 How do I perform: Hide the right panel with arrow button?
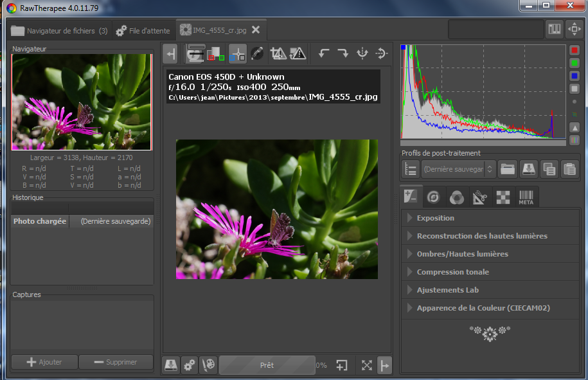385,365
